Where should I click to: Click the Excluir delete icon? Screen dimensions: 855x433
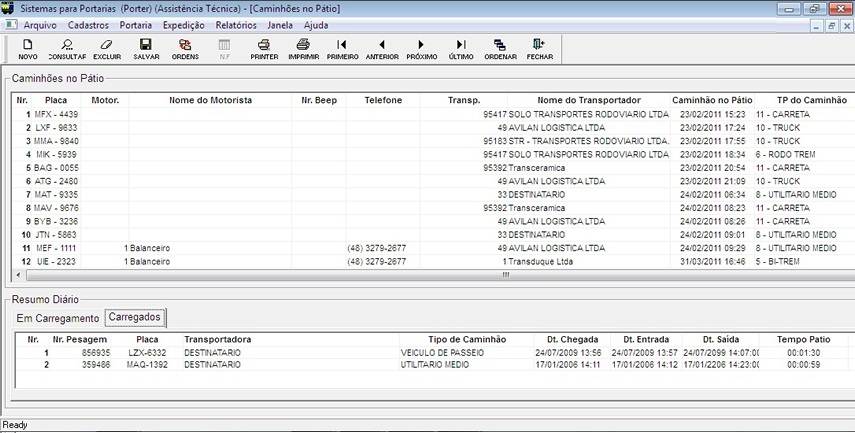pyautogui.click(x=106, y=49)
